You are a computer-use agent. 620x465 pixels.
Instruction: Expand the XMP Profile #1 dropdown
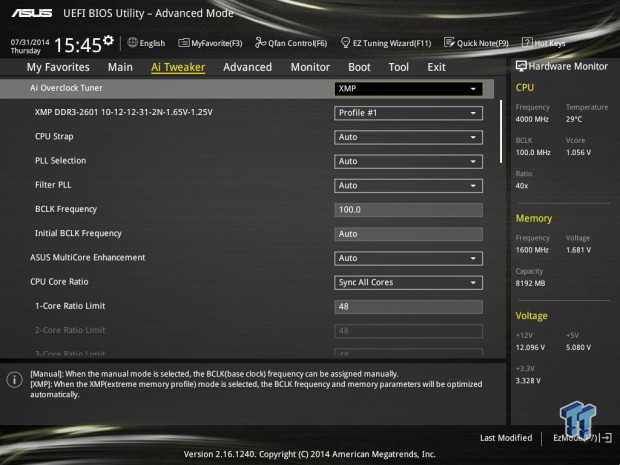tap(408, 113)
